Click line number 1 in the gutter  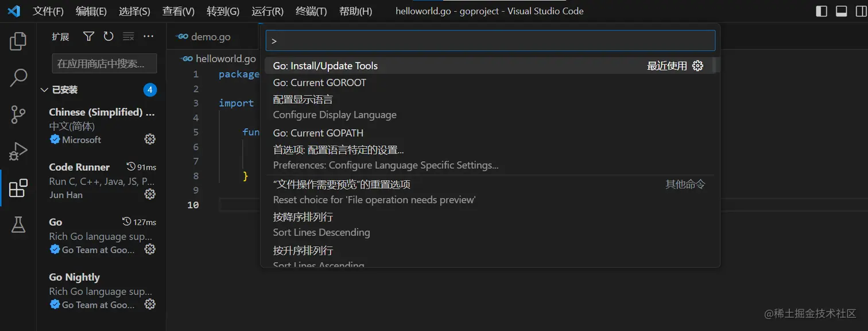(196, 74)
